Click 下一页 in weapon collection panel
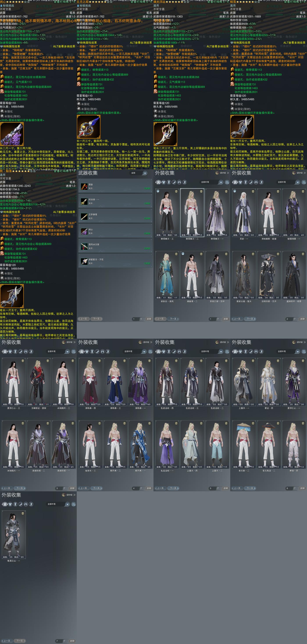307x644 pixels. tap(96, 319)
